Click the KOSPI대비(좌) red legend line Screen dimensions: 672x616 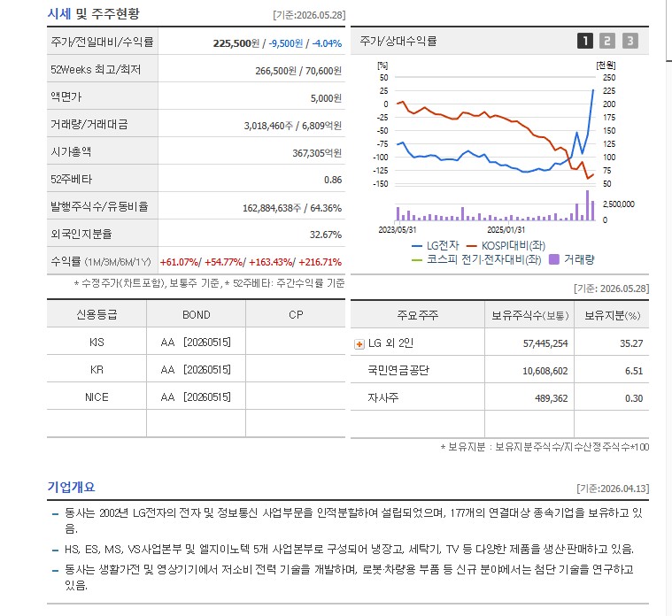pyautogui.click(x=471, y=246)
